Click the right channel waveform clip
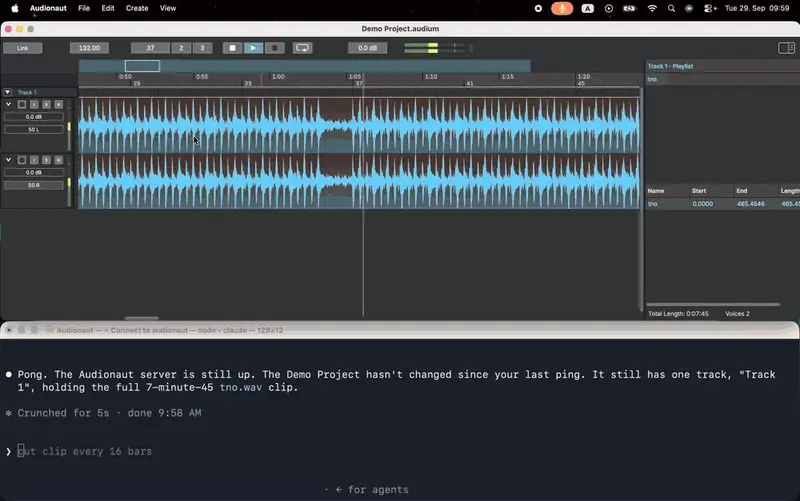Viewport: 800px width, 501px height. [x=359, y=181]
